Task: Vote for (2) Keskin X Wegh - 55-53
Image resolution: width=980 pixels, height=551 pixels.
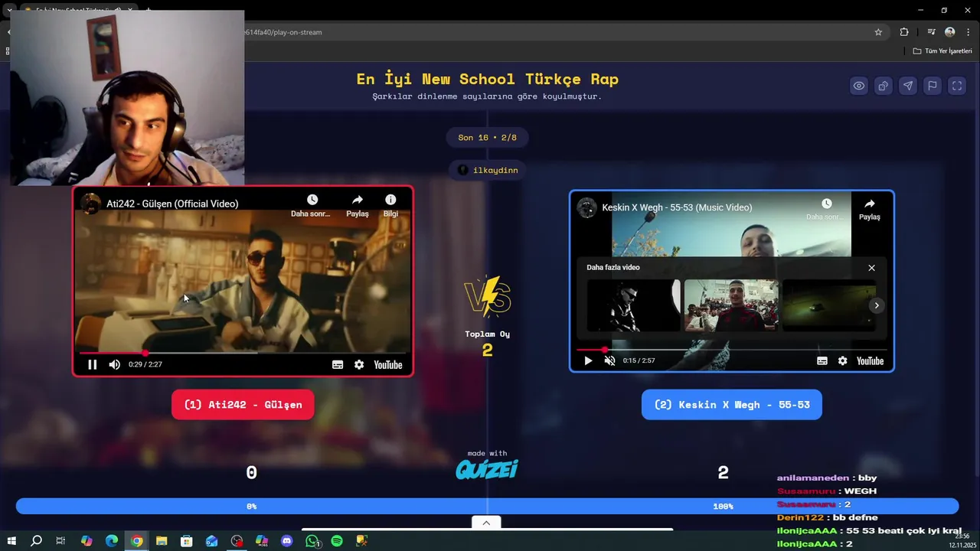Action: (x=732, y=405)
